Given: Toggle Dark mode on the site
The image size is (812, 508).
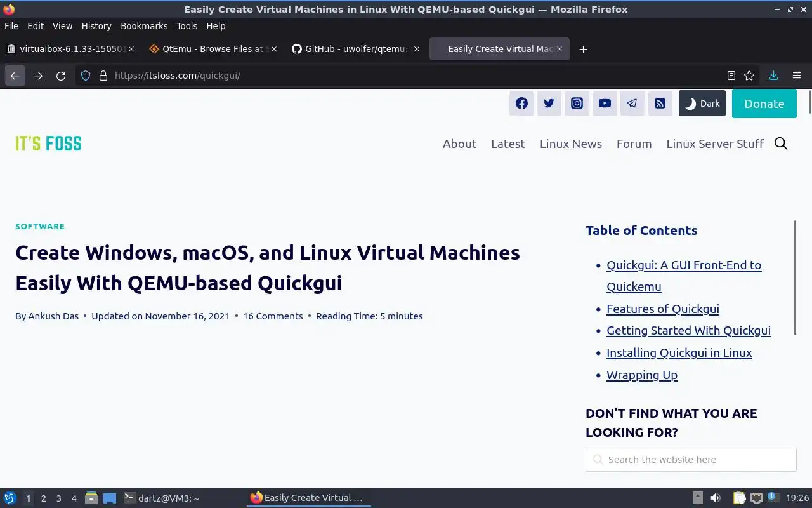Looking at the screenshot, I should pos(702,104).
